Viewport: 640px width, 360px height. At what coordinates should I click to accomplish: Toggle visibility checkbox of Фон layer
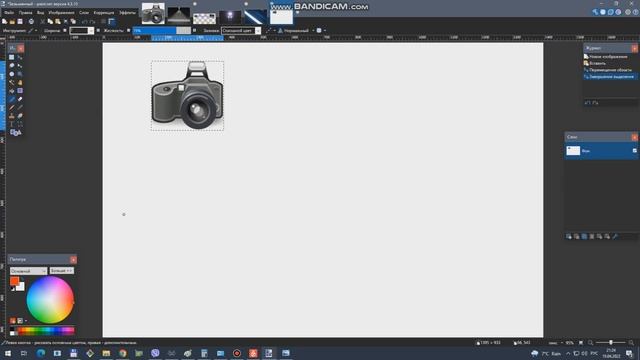point(635,151)
